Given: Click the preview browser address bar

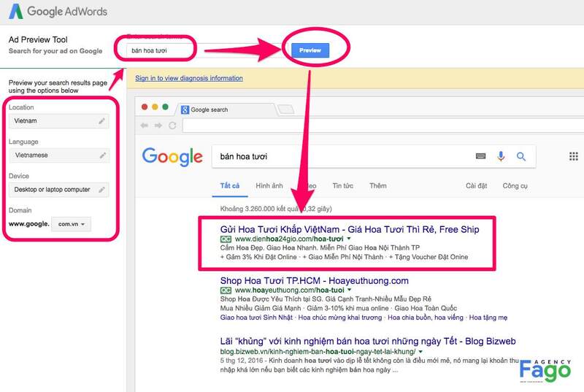Looking at the screenshot, I should pos(383,126).
